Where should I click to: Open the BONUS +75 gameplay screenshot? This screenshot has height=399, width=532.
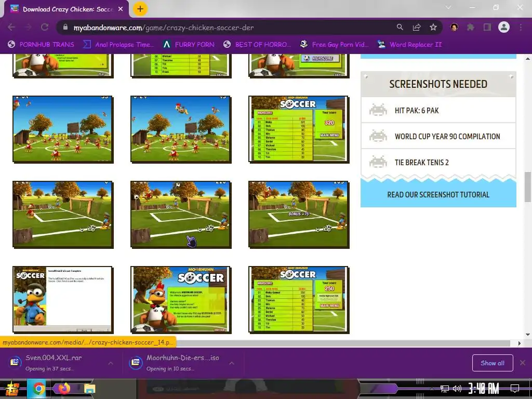[x=299, y=214]
